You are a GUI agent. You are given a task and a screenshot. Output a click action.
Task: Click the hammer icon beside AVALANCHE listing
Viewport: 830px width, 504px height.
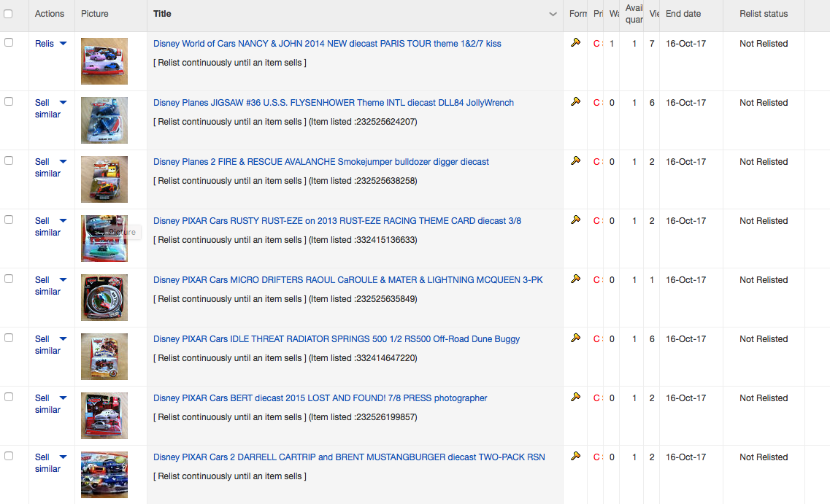pos(575,161)
